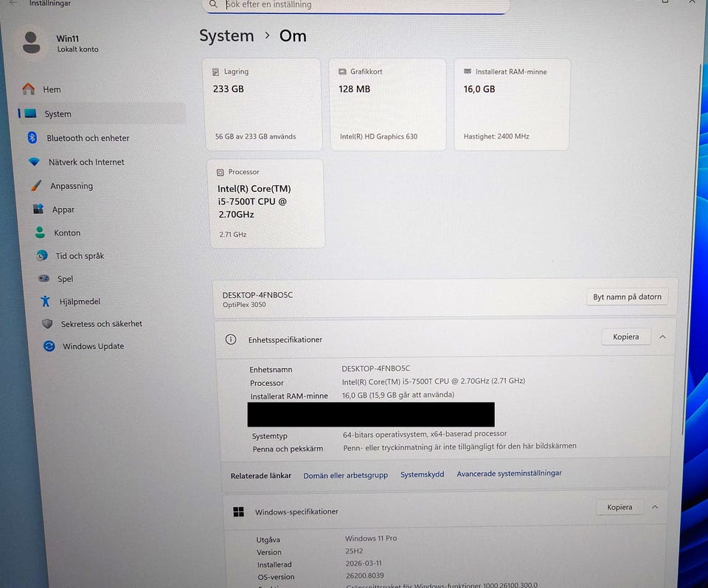
Task: Click the Hastighet: 2400 MHz text
Action: pyautogui.click(x=496, y=136)
